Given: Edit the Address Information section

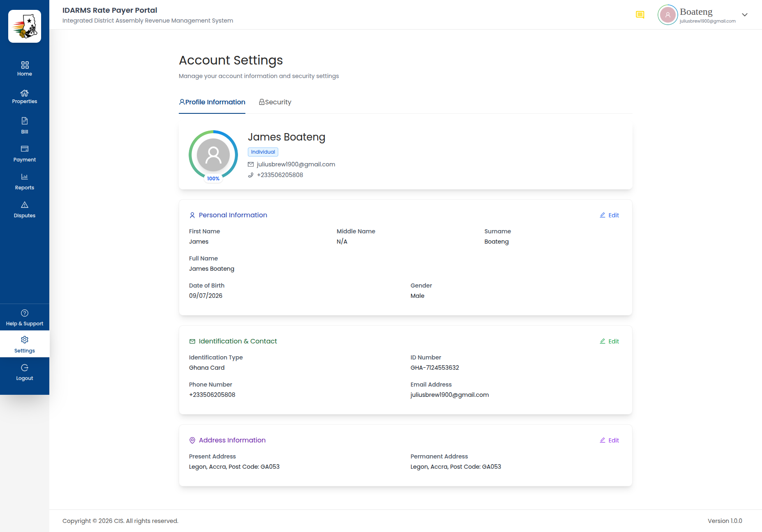Looking at the screenshot, I should click(x=609, y=440).
